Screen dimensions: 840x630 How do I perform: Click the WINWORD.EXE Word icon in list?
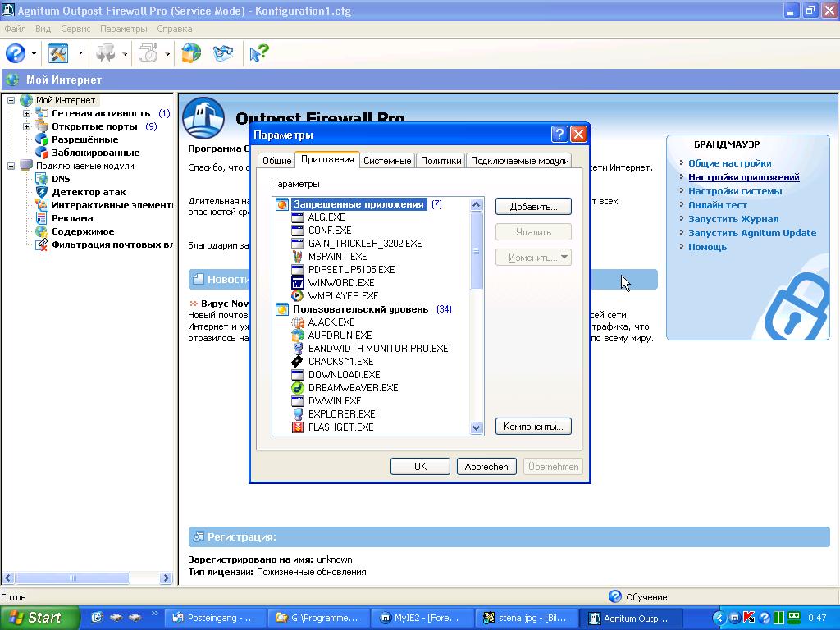(x=297, y=283)
